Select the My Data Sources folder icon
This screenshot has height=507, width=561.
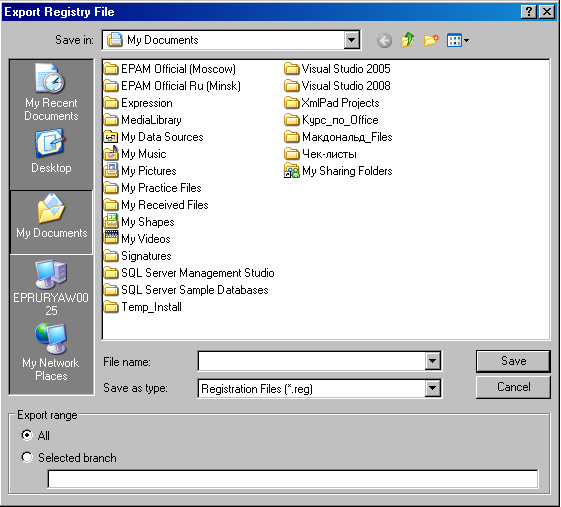click(111, 137)
